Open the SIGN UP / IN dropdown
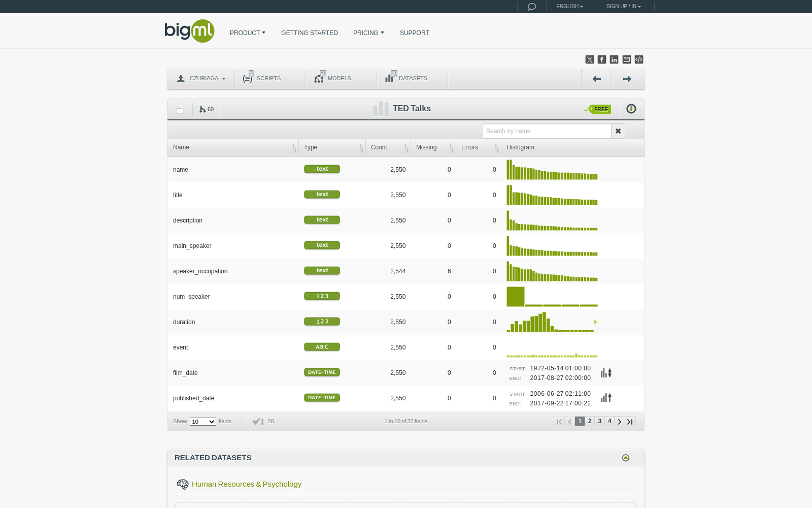Image resolution: width=812 pixels, height=508 pixels. [623, 7]
